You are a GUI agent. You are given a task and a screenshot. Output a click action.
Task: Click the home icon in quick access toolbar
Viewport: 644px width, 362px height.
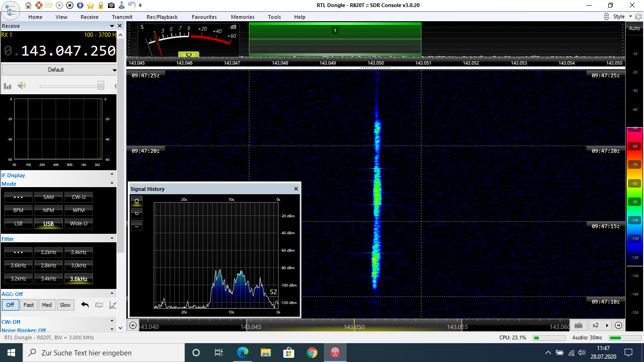tap(28, 5)
